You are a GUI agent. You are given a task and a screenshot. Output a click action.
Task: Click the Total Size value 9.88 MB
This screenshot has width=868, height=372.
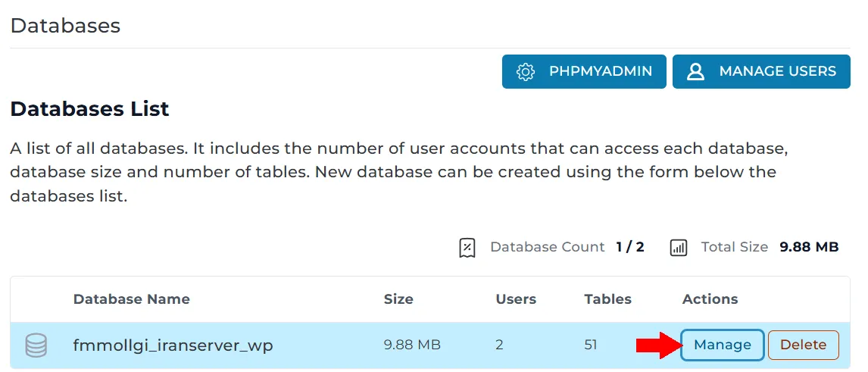click(x=809, y=247)
